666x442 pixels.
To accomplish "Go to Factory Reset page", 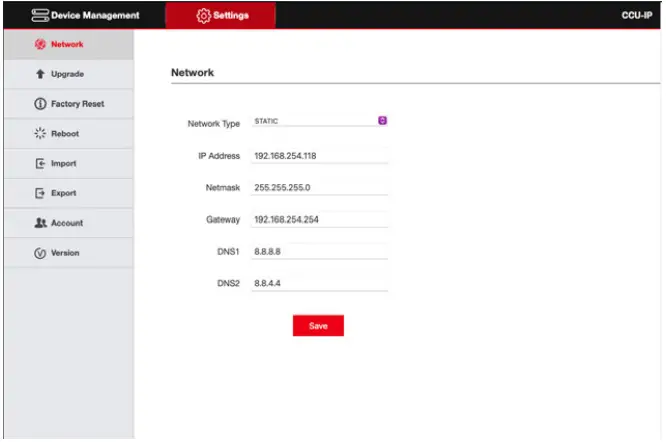I will [69, 104].
